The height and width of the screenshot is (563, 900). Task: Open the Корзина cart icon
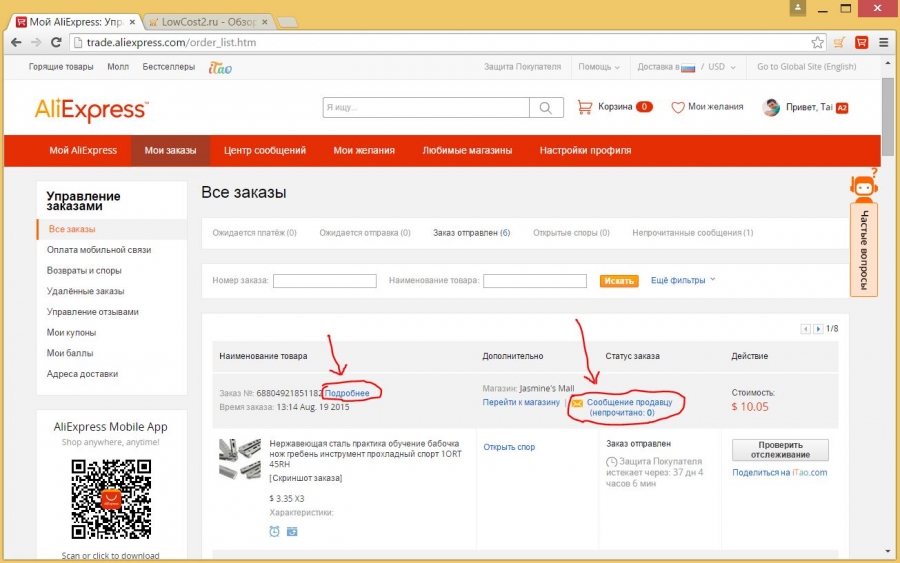(584, 107)
